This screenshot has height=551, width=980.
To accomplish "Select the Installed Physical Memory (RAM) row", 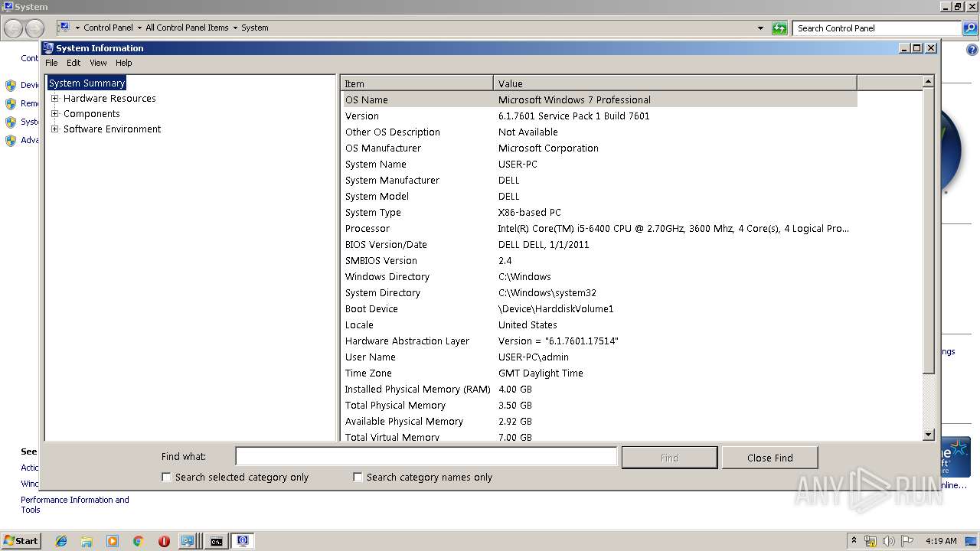I will pos(599,389).
